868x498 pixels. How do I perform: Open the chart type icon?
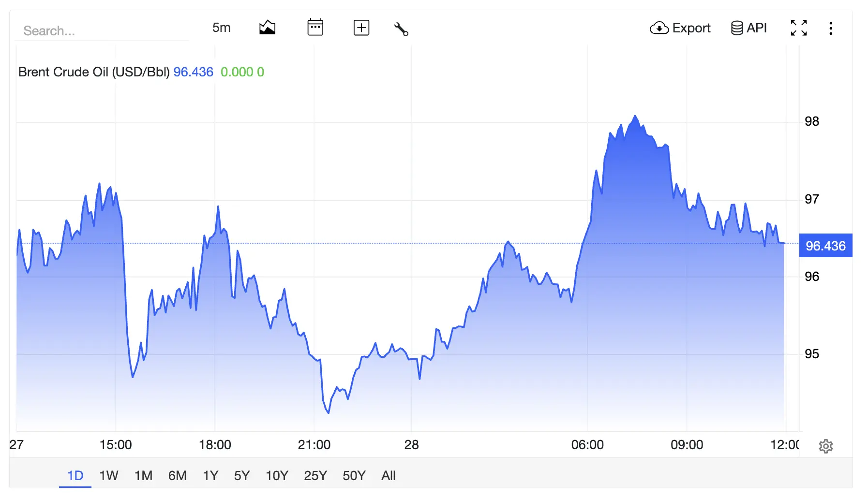tap(267, 28)
